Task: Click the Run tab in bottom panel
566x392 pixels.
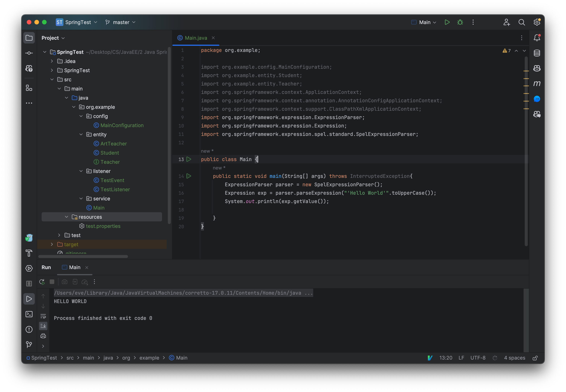Action: (x=46, y=267)
